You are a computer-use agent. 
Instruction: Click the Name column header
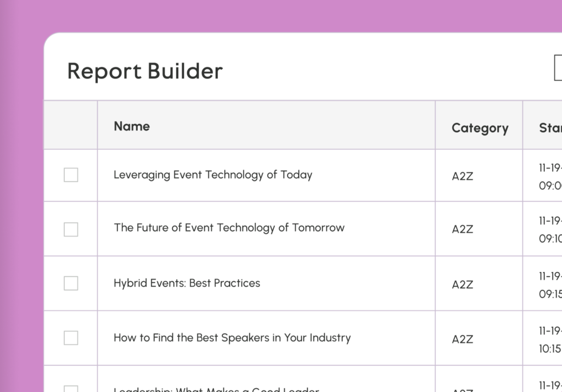(132, 126)
